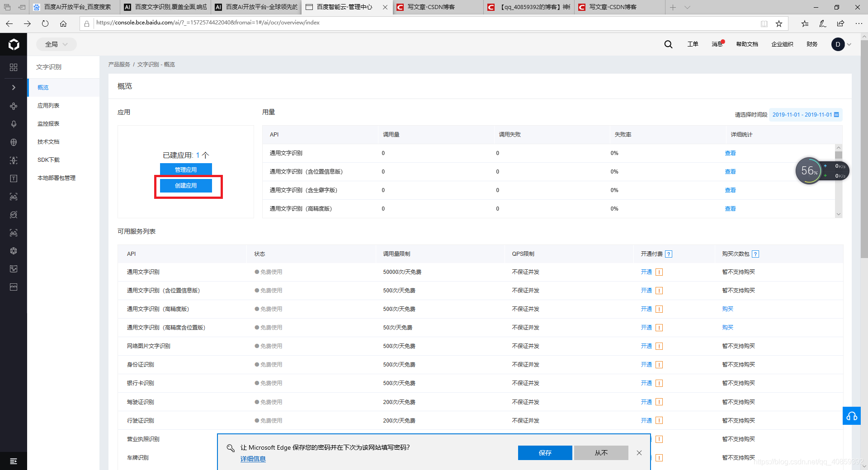Click the add notes pen icon
The width and height of the screenshot is (868, 470).
pyautogui.click(x=823, y=23)
